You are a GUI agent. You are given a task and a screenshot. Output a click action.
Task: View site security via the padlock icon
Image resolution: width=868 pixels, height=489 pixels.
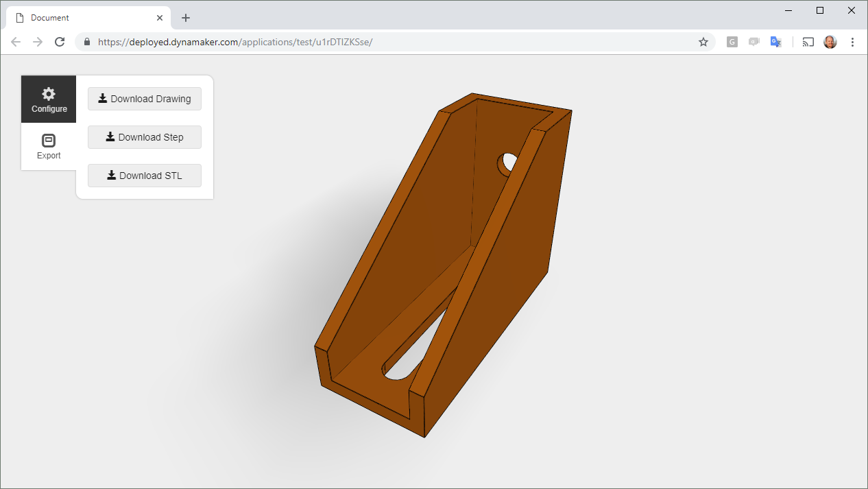[x=86, y=42]
